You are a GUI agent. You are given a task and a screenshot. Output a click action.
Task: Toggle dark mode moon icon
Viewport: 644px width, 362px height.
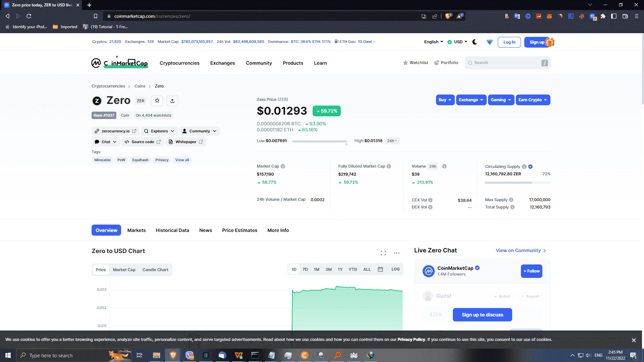point(475,42)
